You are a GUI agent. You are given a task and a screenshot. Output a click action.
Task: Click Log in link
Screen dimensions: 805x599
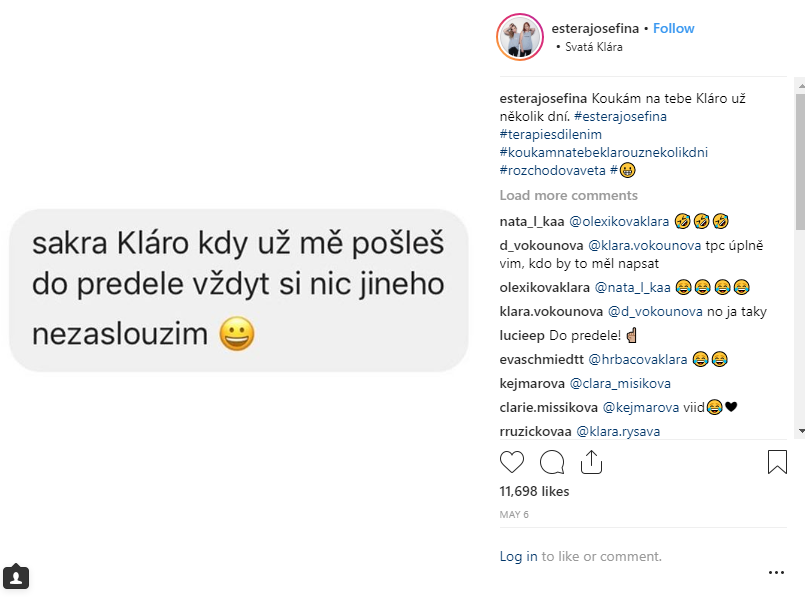click(518, 556)
